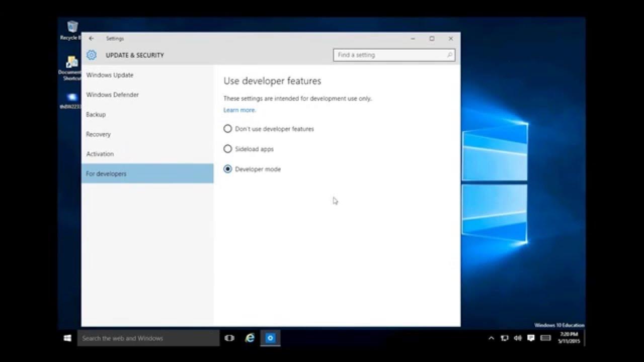The image size is (644, 362).
Task: Click the Search the web and Windows box
Action: [x=148, y=338]
